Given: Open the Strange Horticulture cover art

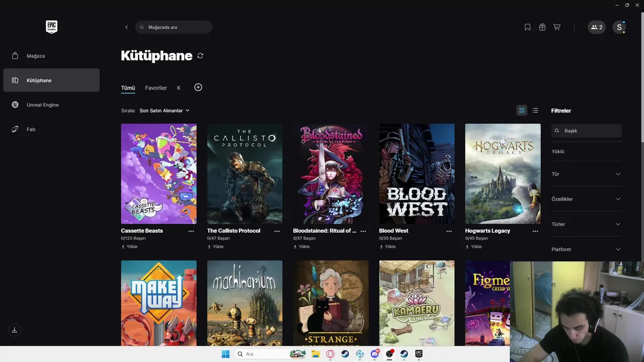Looking at the screenshot, I should (x=331, y=303).
